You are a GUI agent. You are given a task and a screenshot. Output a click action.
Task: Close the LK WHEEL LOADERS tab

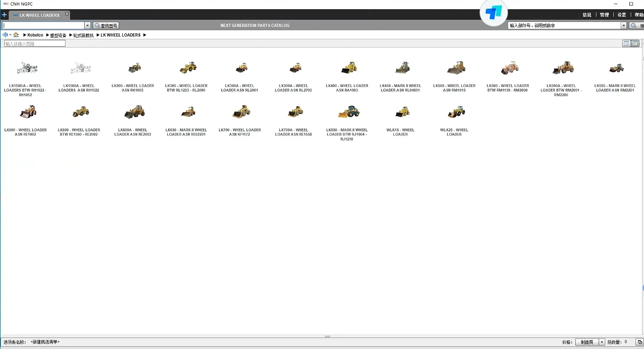67,14
